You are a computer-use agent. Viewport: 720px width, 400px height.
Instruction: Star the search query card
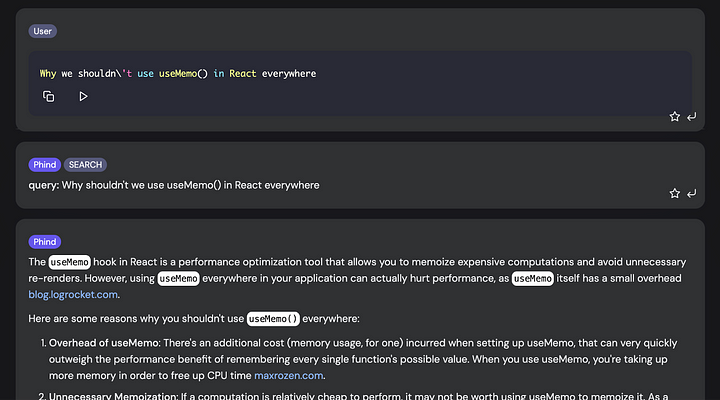click(x=675, y=193)
